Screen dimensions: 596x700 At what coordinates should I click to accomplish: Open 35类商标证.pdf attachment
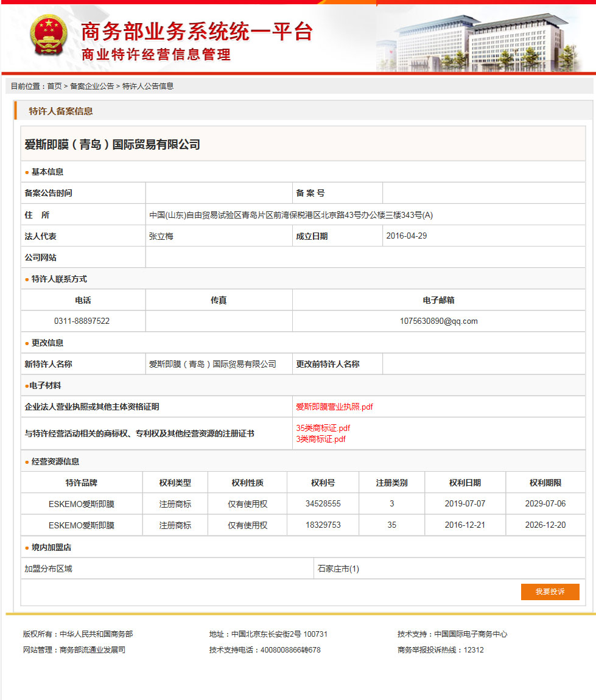pyautogui.click(x=323, y=428)
